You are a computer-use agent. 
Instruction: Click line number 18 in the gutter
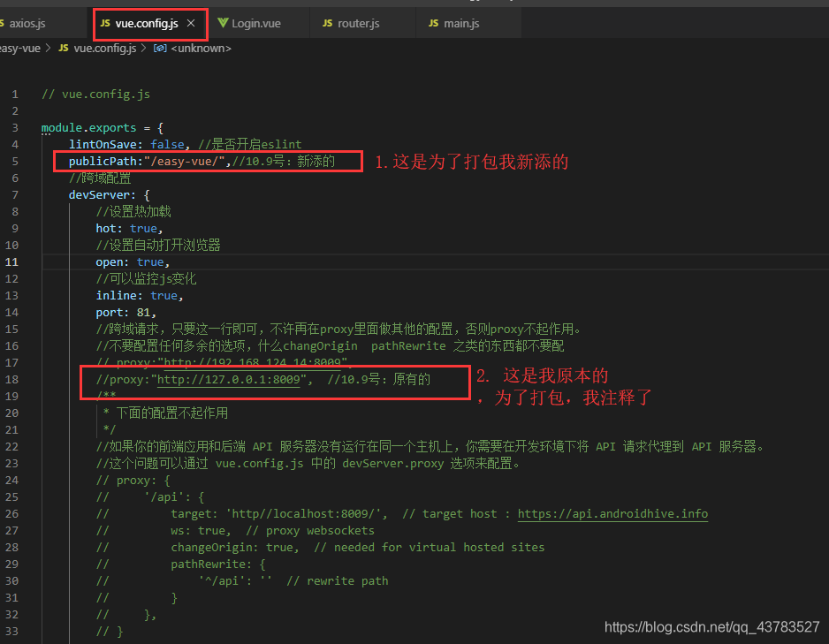[11, 379]
